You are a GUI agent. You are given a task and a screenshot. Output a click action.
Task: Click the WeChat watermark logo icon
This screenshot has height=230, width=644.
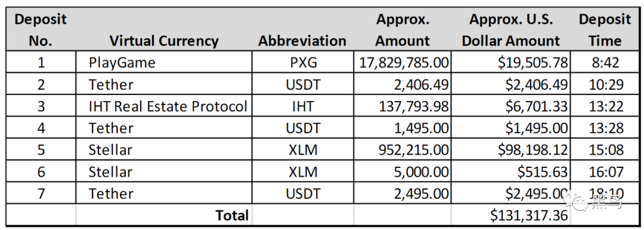(x=576, y=200)
